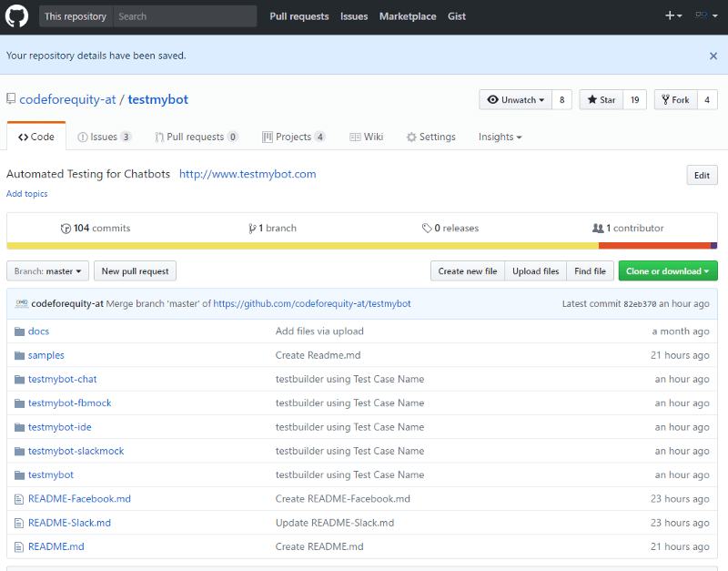This screenshot has height=571, width=728.
Task: Click the testmybot-slackmock folder icon
Action: (x=19, y=451)
